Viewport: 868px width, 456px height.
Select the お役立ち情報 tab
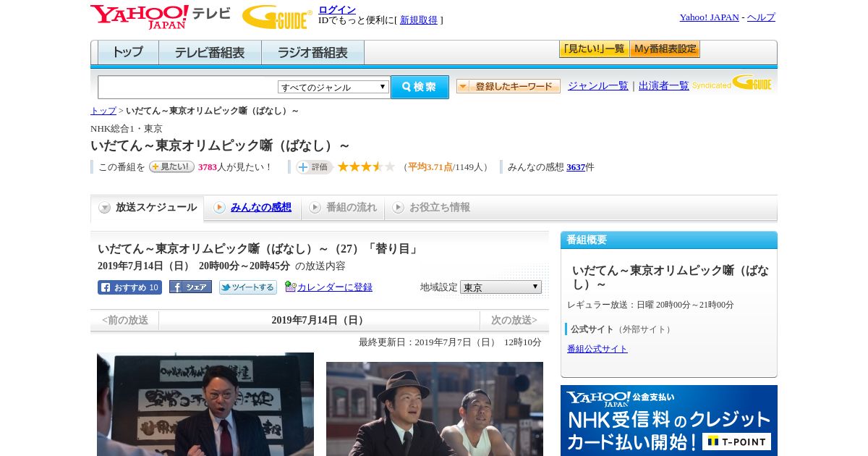pos(432,208)
